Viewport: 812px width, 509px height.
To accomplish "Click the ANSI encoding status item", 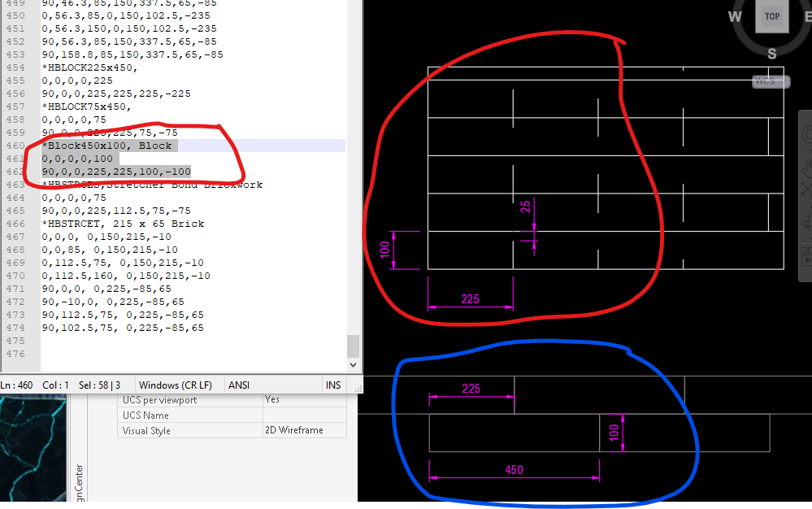I will click(238, 385).
